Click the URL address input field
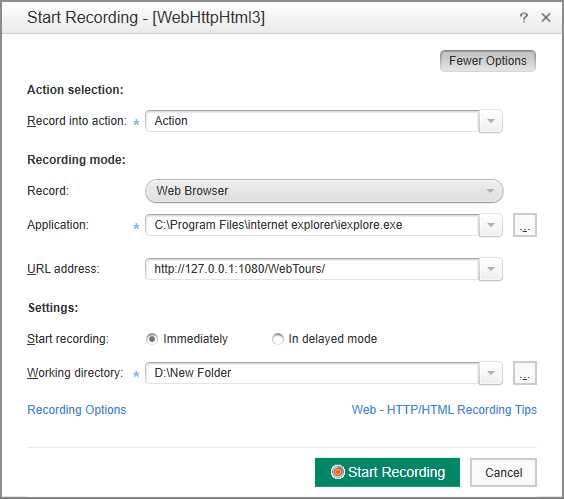The width and height of the screenshot is (564, 499). point(312,269)
